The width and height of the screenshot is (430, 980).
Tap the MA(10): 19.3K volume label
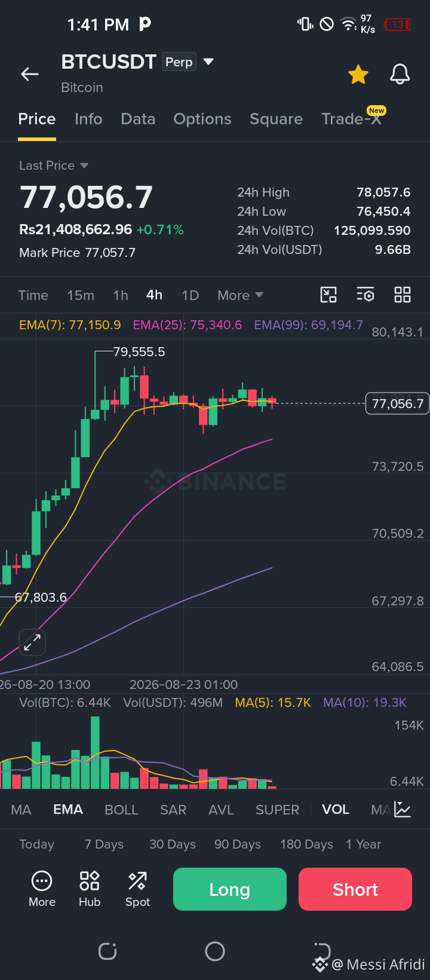tap(365, 703)
